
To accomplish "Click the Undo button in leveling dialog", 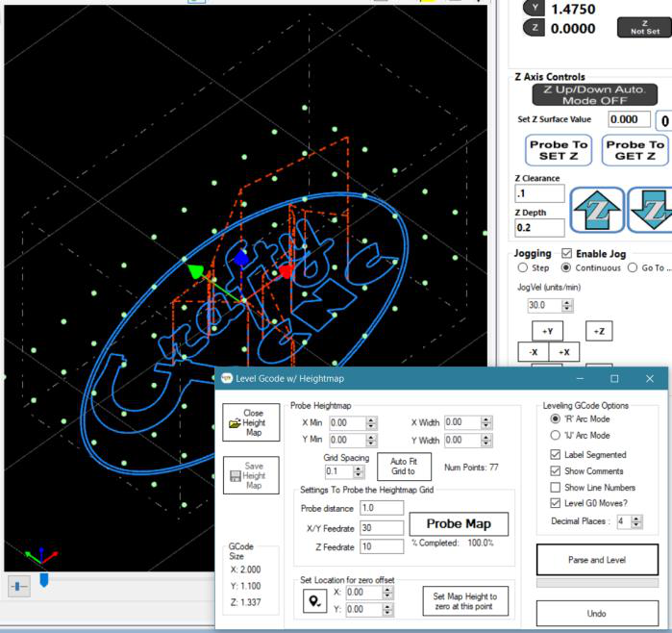I will click(597, 613).
